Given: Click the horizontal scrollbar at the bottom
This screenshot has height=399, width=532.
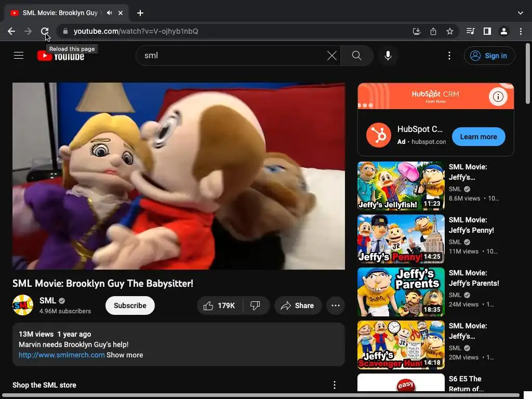Looking at the screenshot, I should 261,395.
